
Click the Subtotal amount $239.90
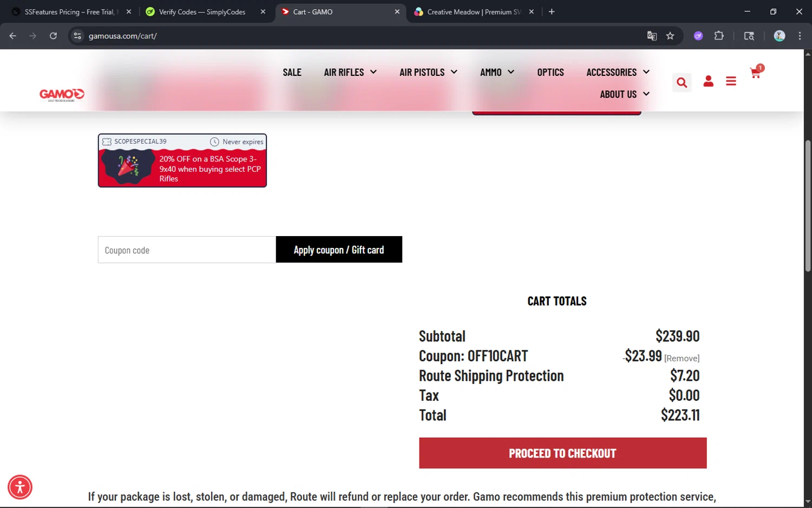click(677, 336)
